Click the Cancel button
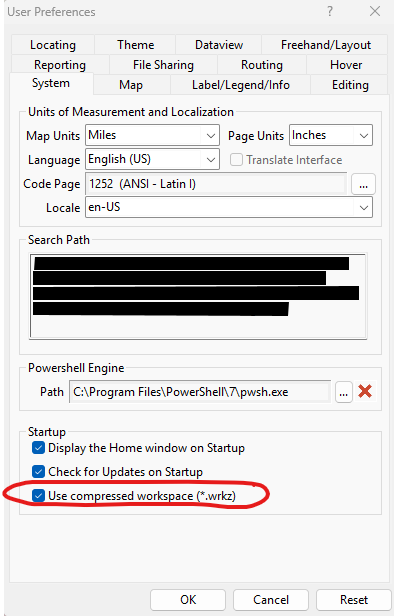 (x=271, y=600)
